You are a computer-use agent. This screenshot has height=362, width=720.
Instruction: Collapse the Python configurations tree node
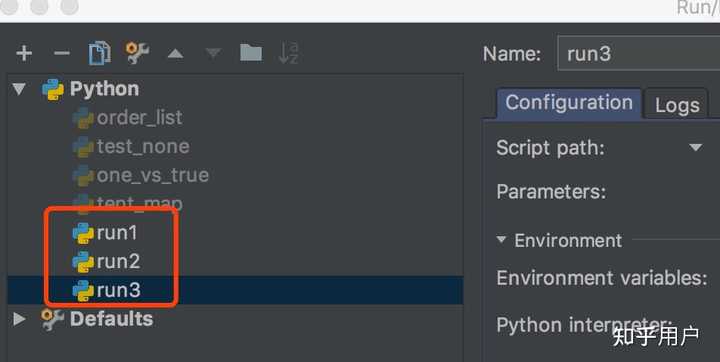[x=19, y=89]
